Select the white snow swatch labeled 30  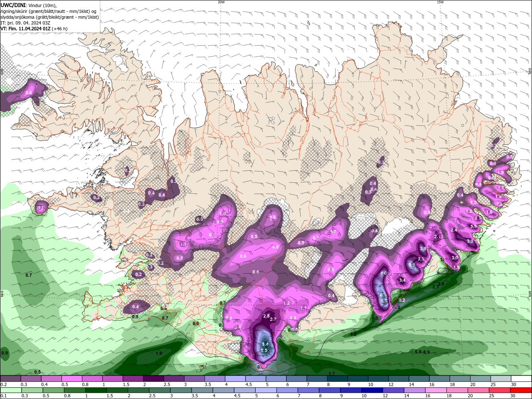pyautogui.click(x=522, y=379)
